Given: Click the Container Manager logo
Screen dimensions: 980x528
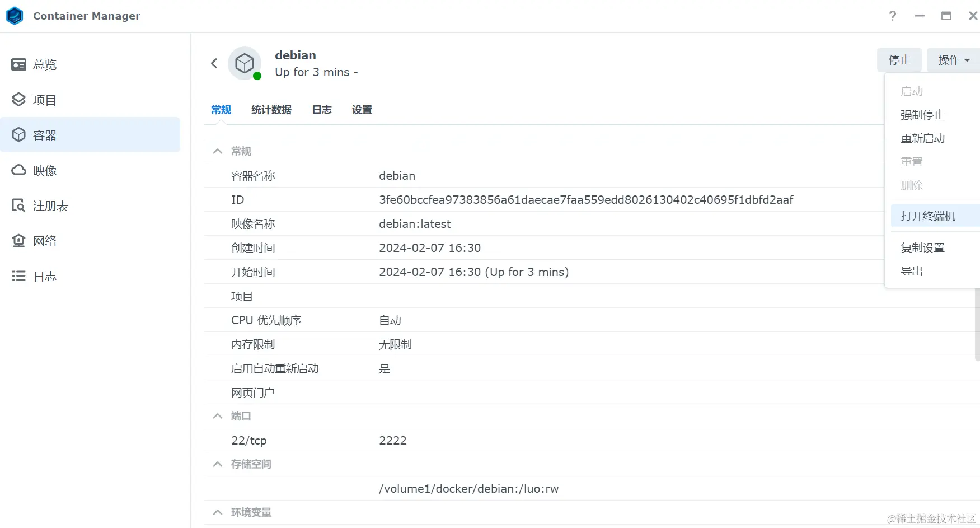Looking at the screenshot, I should click(15, 16).
